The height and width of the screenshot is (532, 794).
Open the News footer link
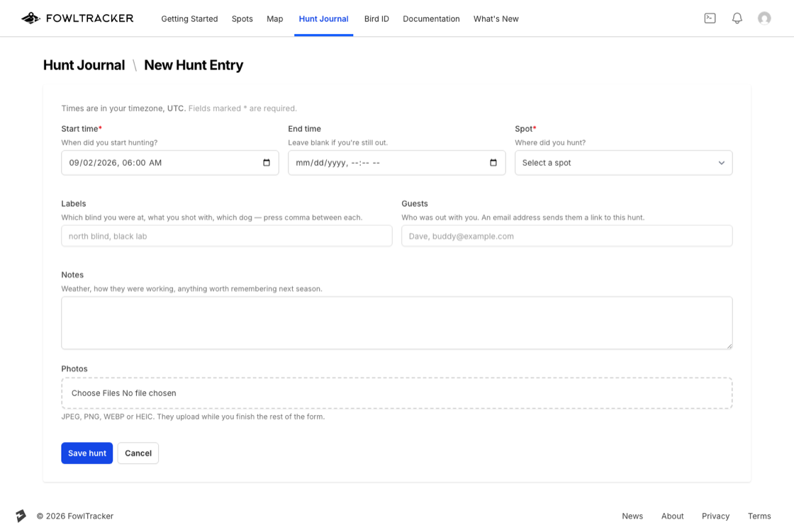point(632,516)
